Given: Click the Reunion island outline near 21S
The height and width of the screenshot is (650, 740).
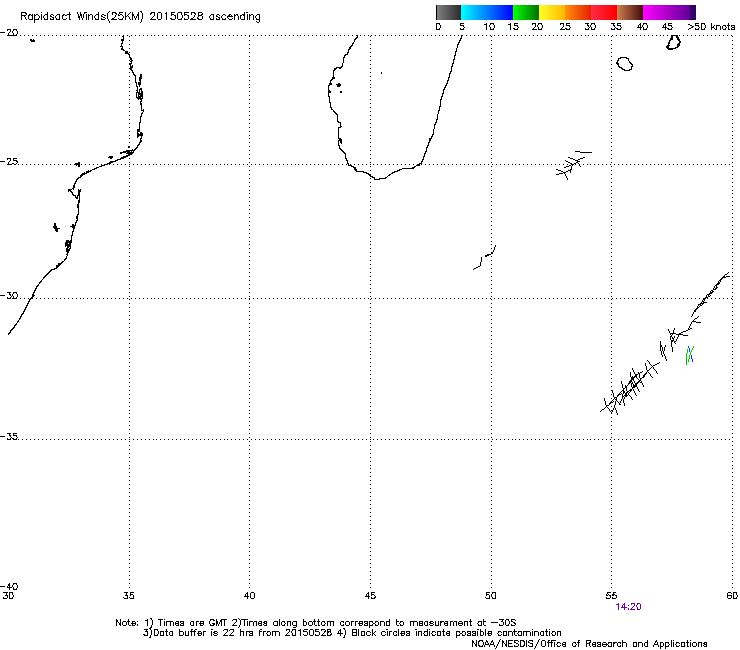Looking at the screenshot, I should point(625,64).
